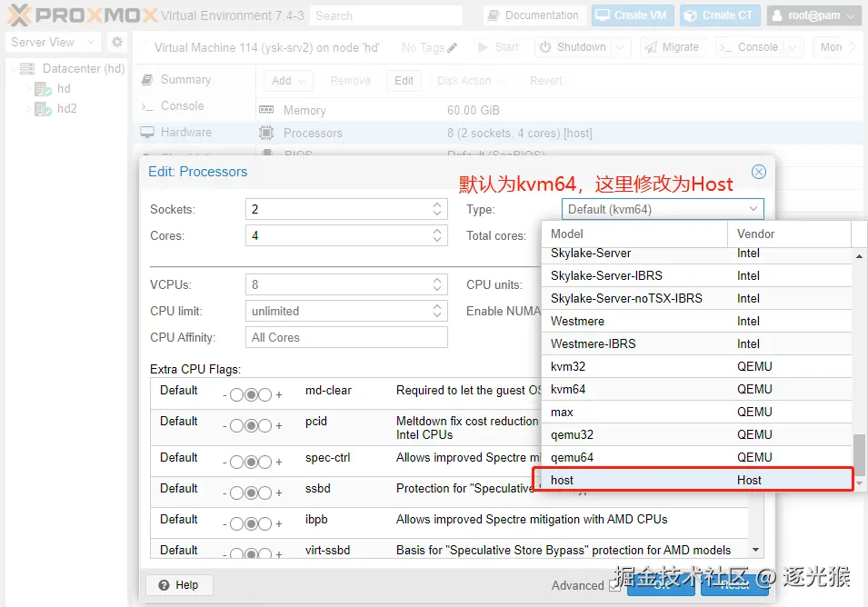Open the Hardware tab
This screenshot has width=868, height=607.
coord(186,133)
